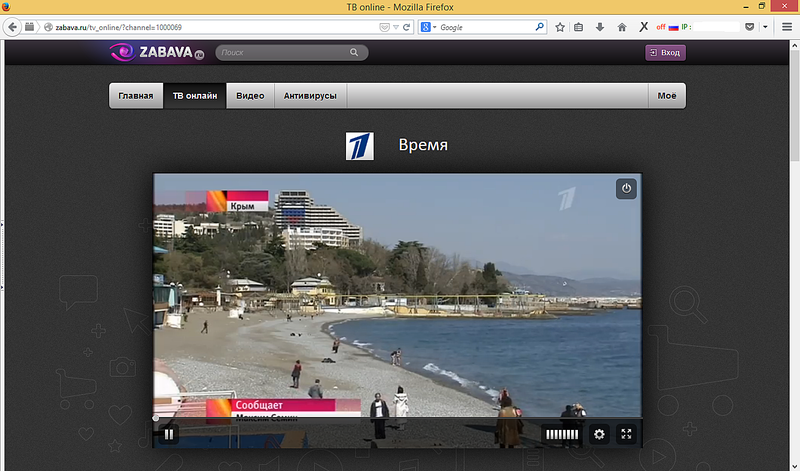Screen dimensions: 800x471
Task: Click the Pocket toolbar button near the IP field
Action: tap(749, 27)
